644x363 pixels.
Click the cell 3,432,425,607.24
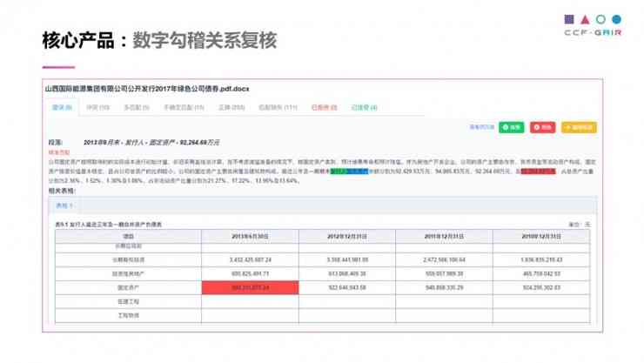click(250, 260)
